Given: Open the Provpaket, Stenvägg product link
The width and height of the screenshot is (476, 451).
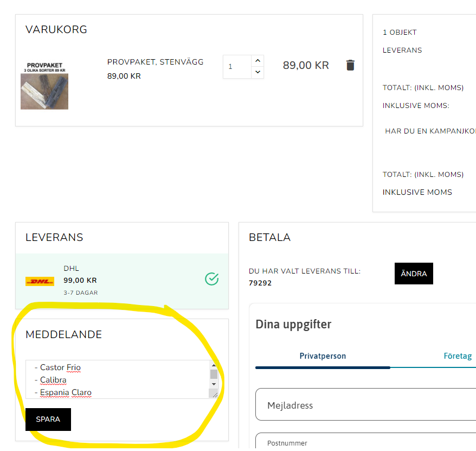Looking at the screenshot, I should (x=155, y=62).
